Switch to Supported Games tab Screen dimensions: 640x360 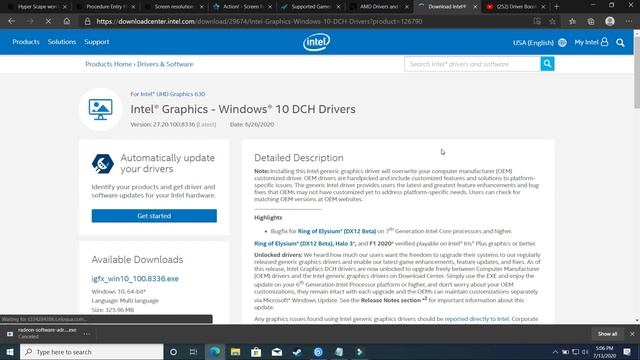311,7
